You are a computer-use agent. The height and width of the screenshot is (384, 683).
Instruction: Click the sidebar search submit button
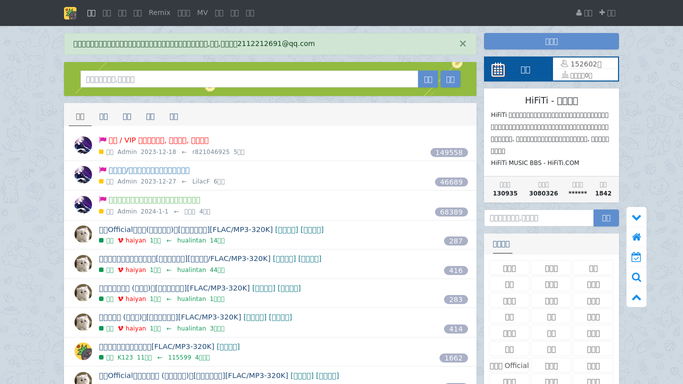[x=606, y=218]
